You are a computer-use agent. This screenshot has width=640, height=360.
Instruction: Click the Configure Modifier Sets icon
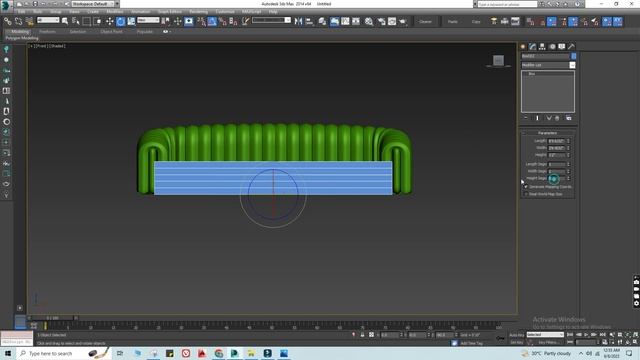(x=569, y=118)
